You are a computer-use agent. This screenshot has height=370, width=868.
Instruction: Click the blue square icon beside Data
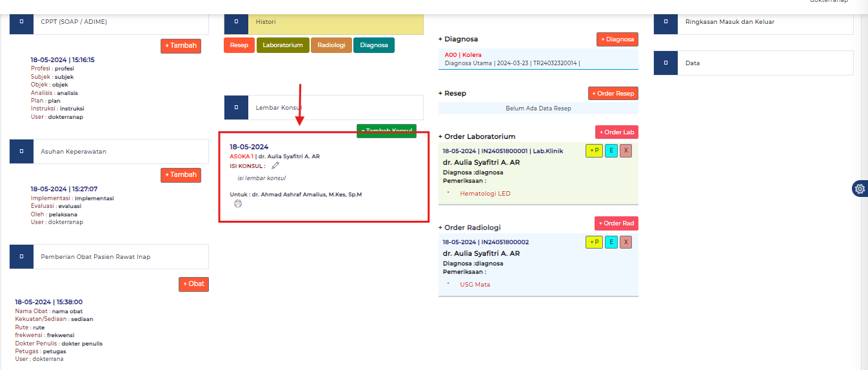click(x=666, y=63)
